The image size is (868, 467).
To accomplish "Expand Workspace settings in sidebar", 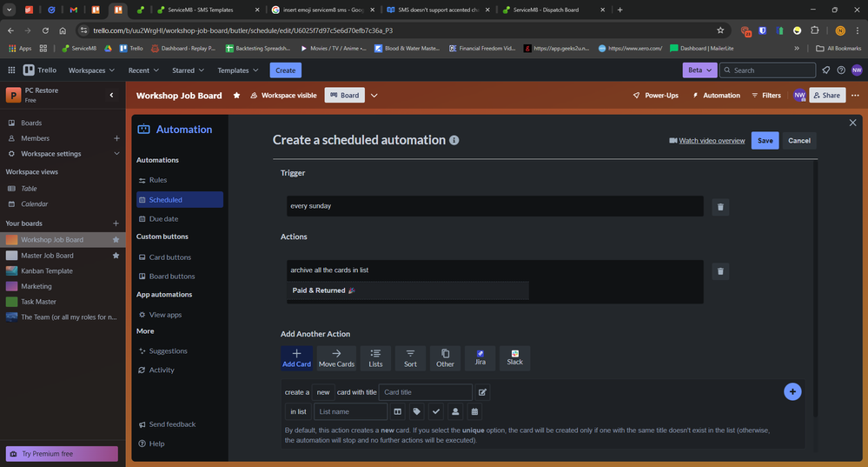I will pos(116,153).
